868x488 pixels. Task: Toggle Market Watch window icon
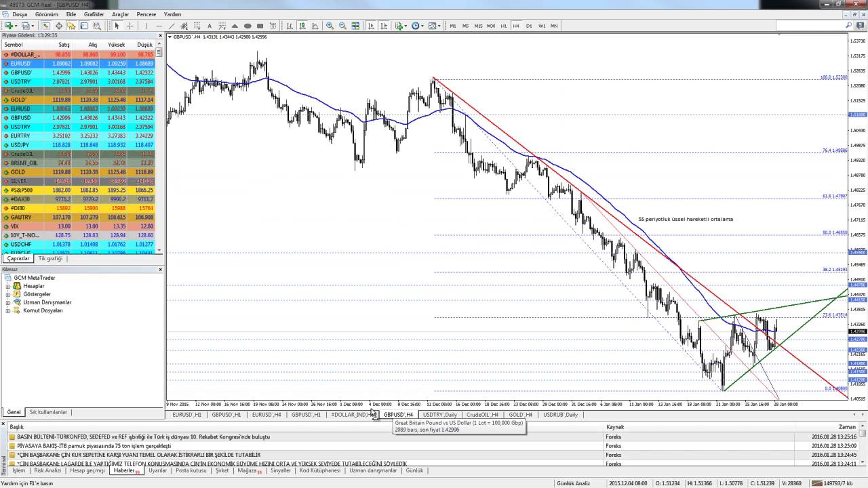click(x=46, y=26)
